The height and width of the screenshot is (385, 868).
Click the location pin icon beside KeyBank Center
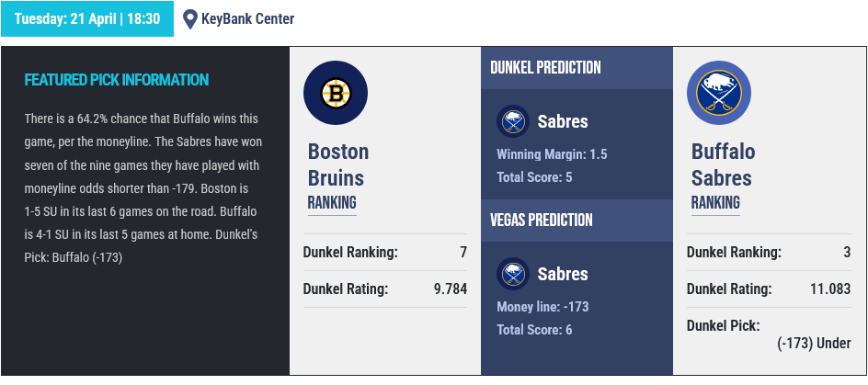tap(190, 18)
